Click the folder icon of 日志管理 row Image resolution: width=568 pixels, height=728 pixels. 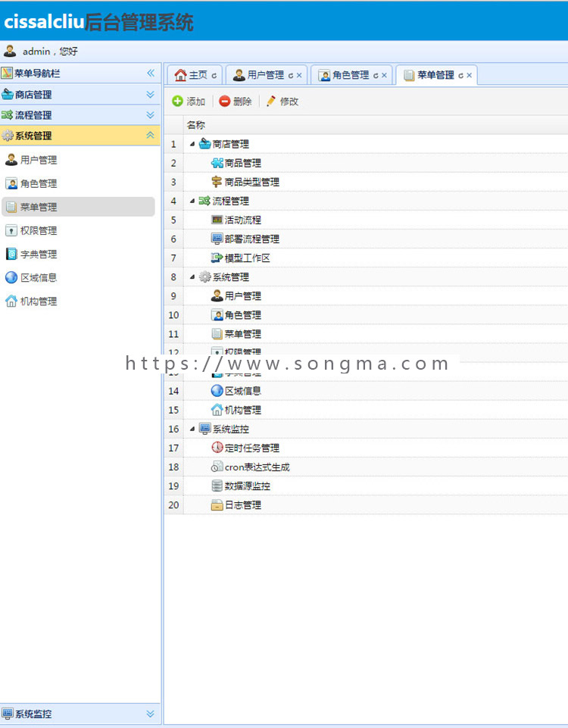[217, 505]
